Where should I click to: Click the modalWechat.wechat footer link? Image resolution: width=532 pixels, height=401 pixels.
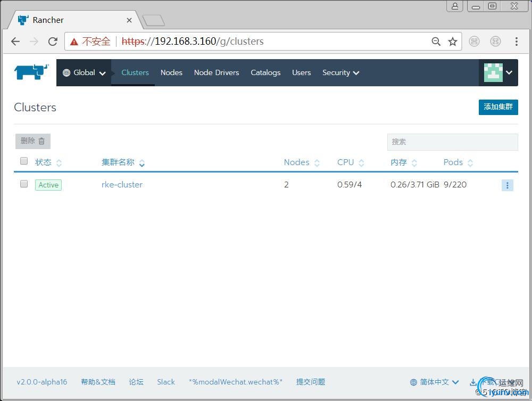click(236, 382)
